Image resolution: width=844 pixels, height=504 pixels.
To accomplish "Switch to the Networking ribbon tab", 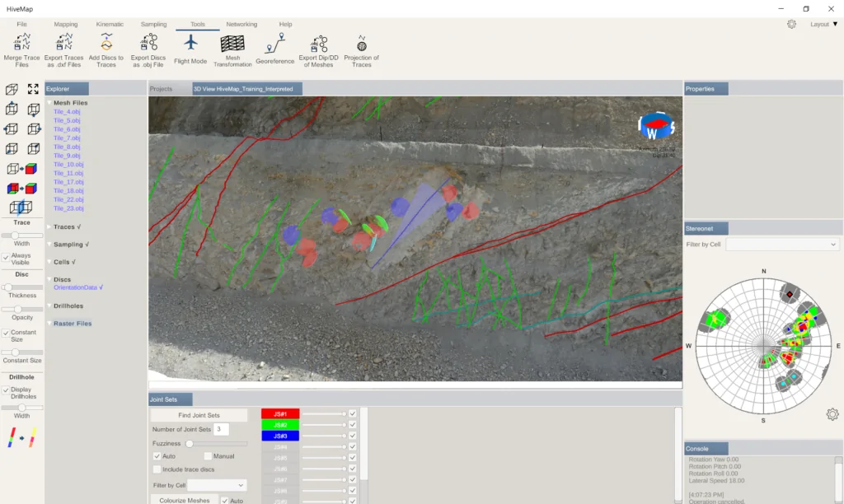I will pyautogui.click(x=241, y=24).
